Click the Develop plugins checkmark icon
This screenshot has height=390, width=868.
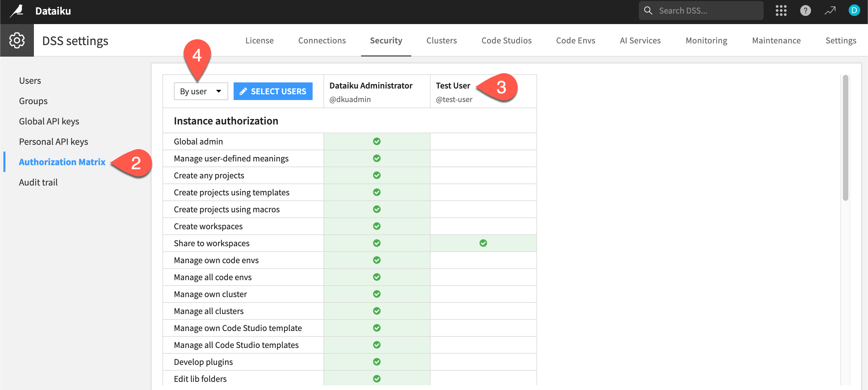tap(377, 362)
